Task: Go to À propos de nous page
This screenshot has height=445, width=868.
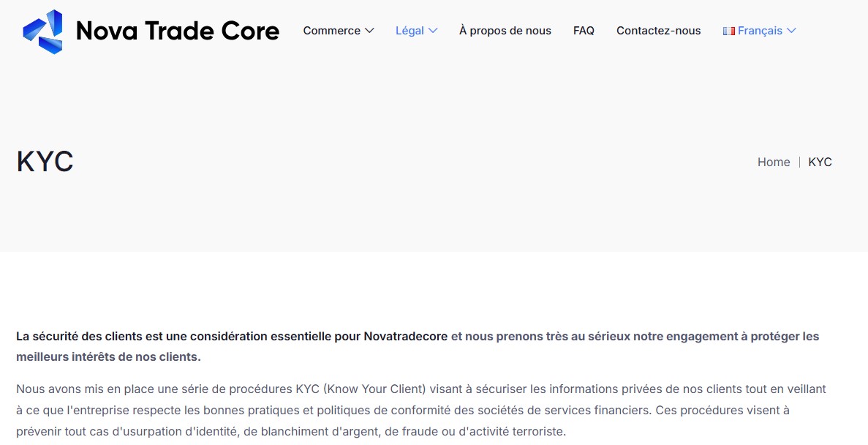Action: (x=505, y=31)
